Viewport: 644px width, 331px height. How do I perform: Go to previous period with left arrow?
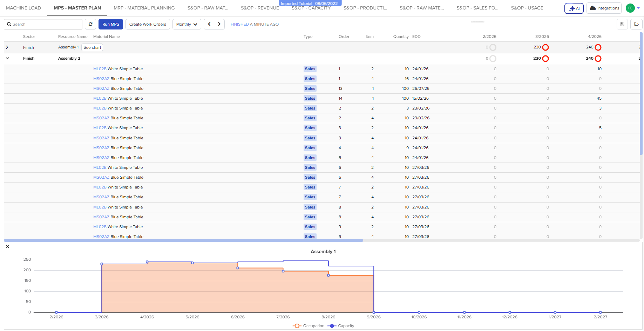(x=209, y=24)
